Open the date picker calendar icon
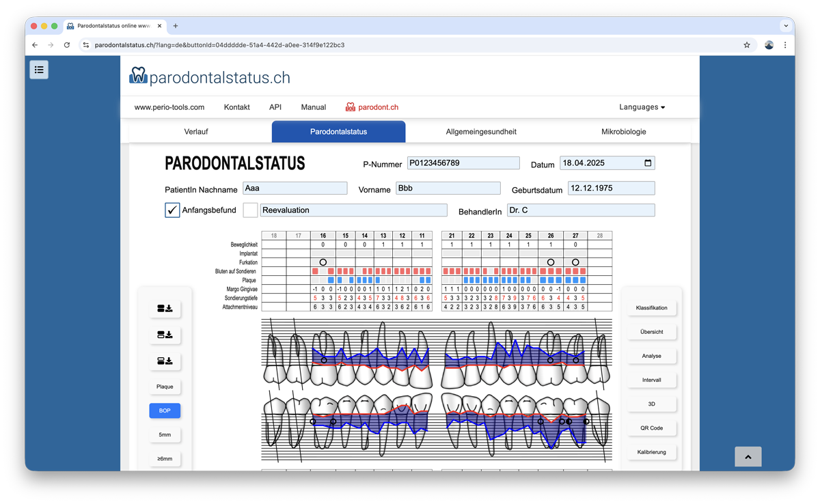Image resolution: width=820 pixels, height=504 pixels. (648, 163)
